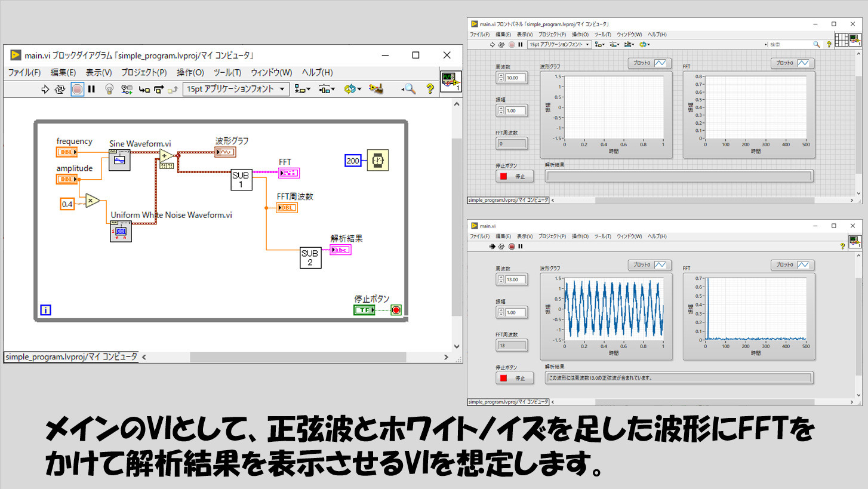This screenshot has width=868, height=489.
Task: Click inside the 検索 search field
Action: click(x=788, y=44)
